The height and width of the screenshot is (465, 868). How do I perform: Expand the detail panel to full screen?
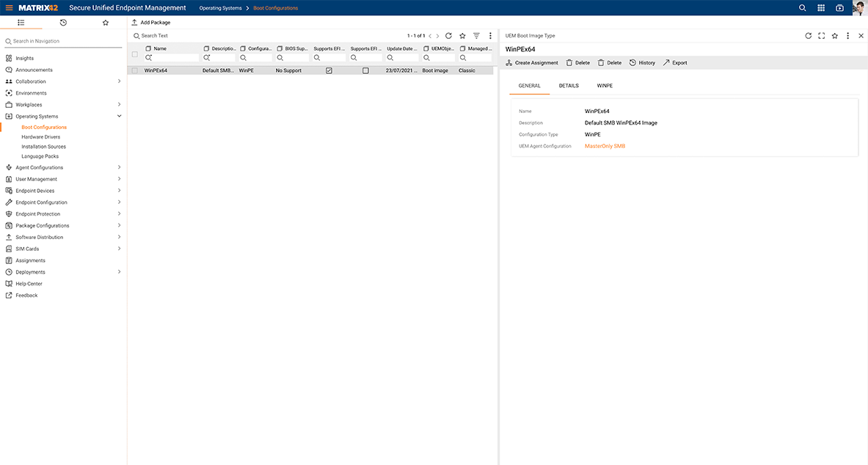(821, 35)
